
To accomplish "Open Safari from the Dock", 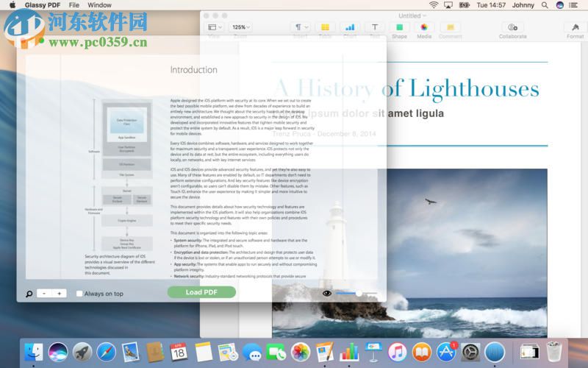I will point(106,353).
